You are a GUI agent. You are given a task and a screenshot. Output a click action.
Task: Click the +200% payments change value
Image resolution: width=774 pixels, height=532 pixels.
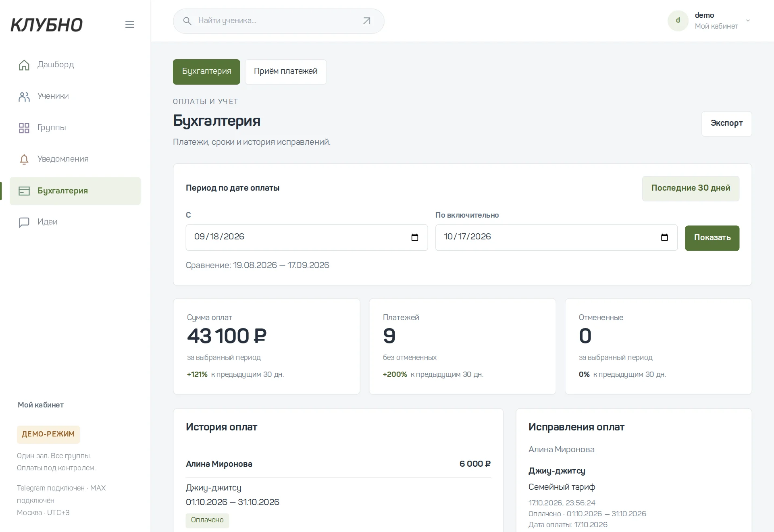click(x=395, y=374)
